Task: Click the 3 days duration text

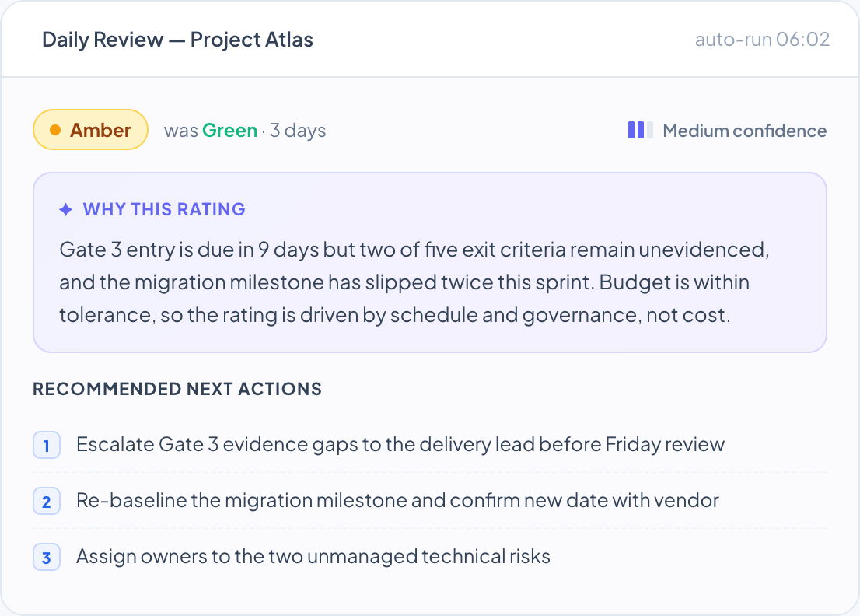Action: [298, 131]
